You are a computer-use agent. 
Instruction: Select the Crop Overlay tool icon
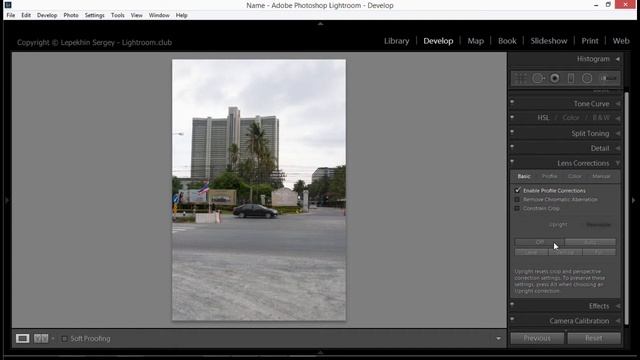pos(520,78)
